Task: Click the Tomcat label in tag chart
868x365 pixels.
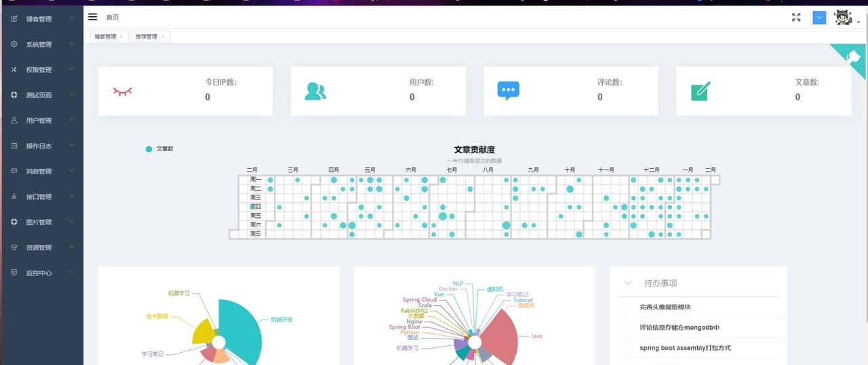Action: click(523, 300)
